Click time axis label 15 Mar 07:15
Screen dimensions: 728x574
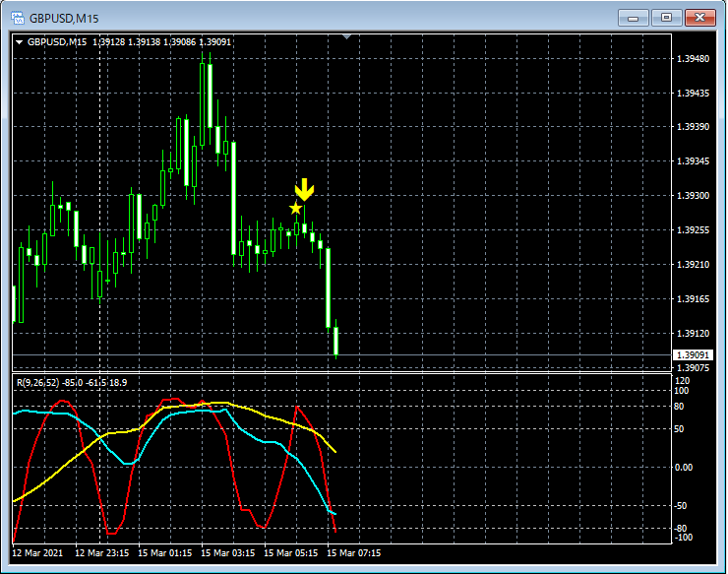354,553
